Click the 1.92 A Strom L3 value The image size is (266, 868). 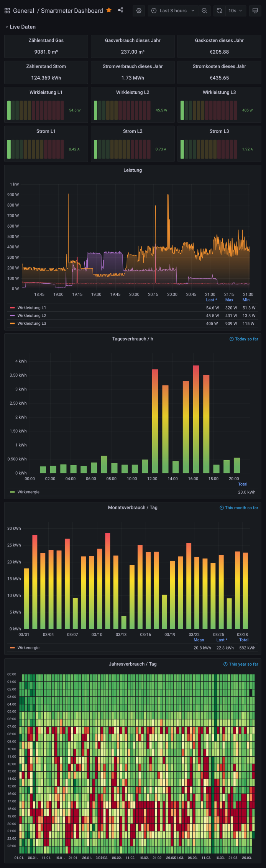click(x=248, y=149)
